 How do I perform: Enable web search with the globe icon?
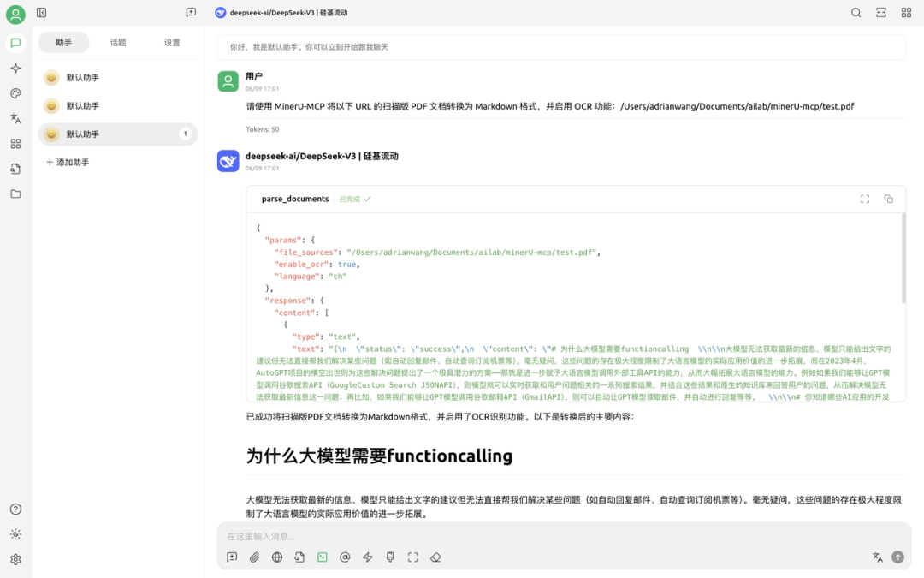[277, 557]
